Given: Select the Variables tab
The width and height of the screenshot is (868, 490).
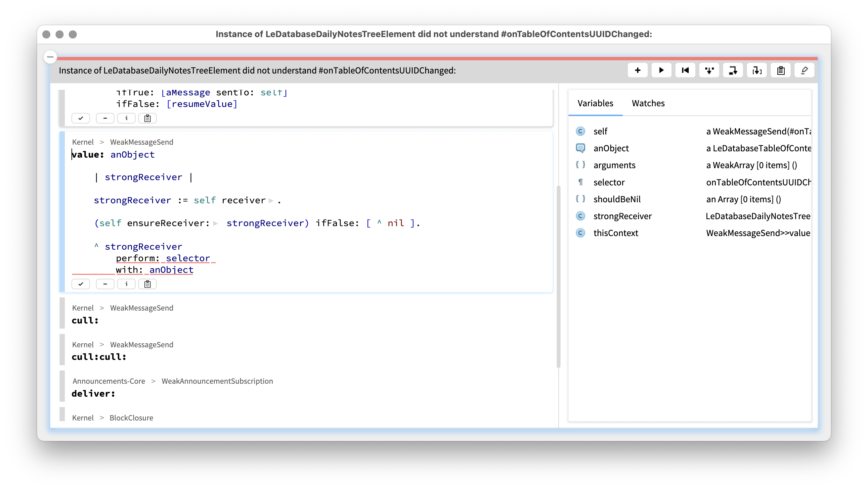Looking at the screenshot, I should [595, 103].
